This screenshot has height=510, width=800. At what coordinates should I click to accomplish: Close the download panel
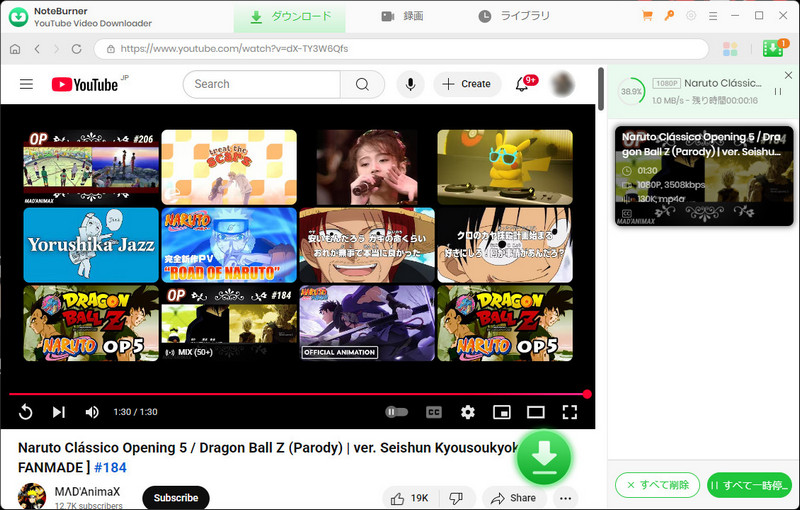click(x=788, y=75)
